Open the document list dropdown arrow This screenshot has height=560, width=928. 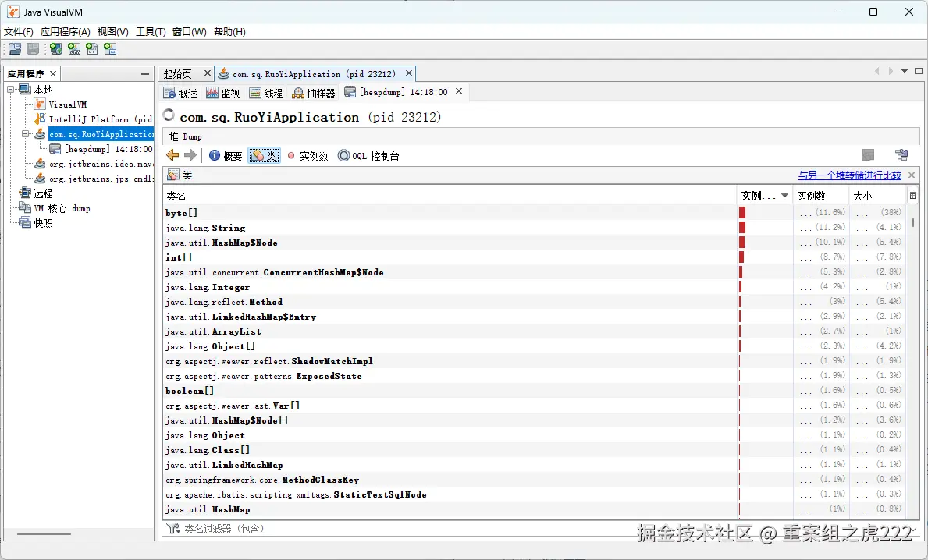click(x=905, y=71)
